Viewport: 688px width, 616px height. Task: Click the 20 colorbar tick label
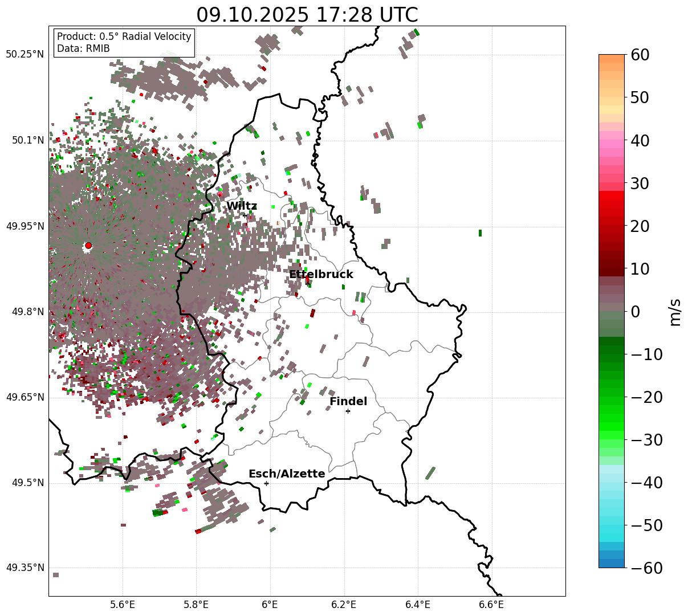click(641, 226)
